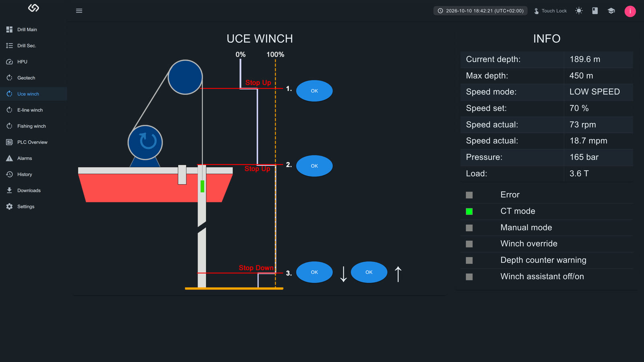Click the Uce winch sidebar icon
The width and height of the screenshot is (644, 362).
tap(9, 94)
